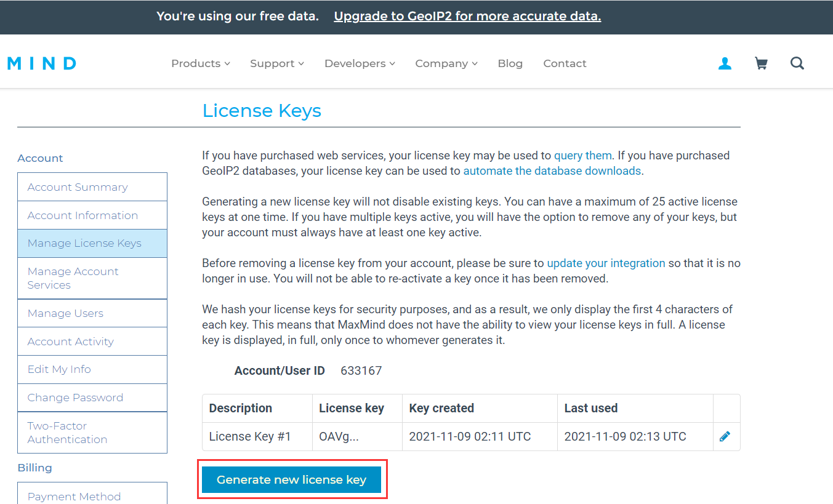Open the Company dropdown menu
833x504 pixels.
tap(446, 63)
